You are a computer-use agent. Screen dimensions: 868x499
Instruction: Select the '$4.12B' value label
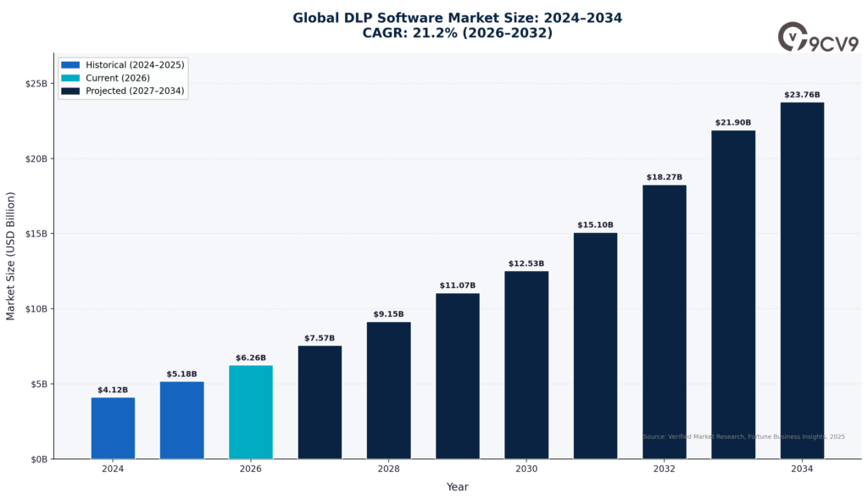[113, 390]
